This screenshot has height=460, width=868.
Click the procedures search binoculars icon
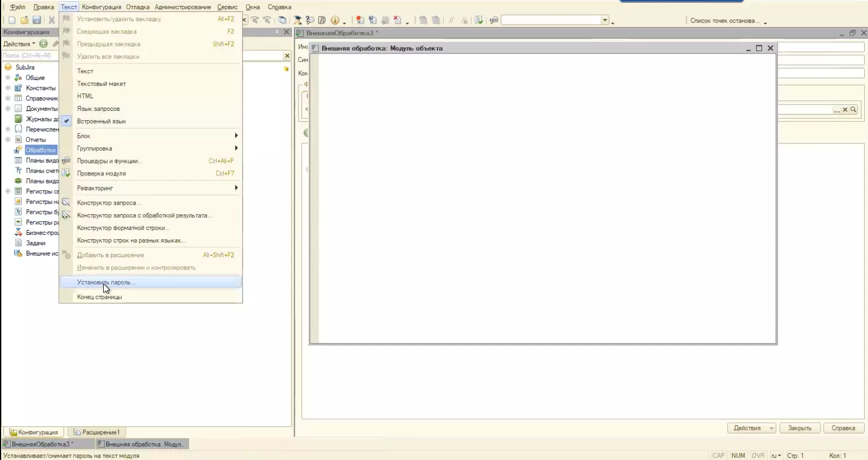(x=494, y=20)
